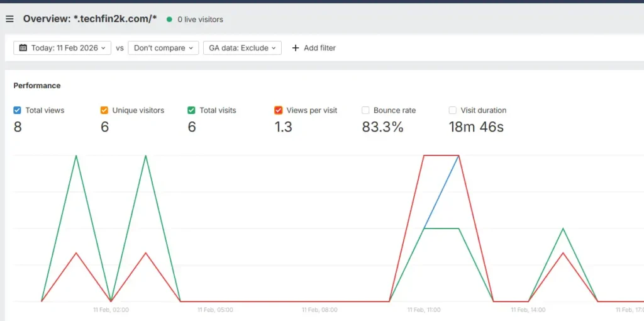Open the Don't compare dropdown
Image resolution: width=644 pixels, height=321 pixels.
pos(164,48)
